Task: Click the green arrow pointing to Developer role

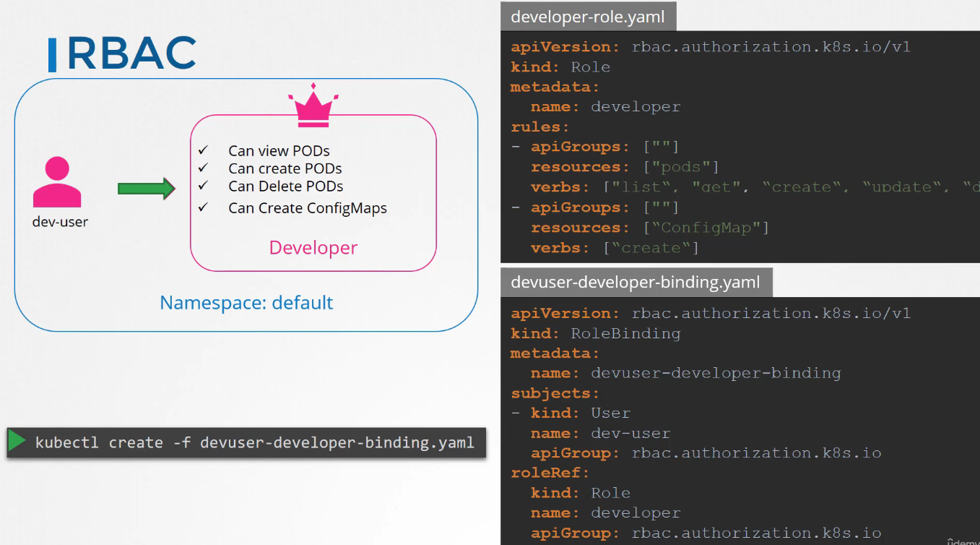Action: pos(147,189)
